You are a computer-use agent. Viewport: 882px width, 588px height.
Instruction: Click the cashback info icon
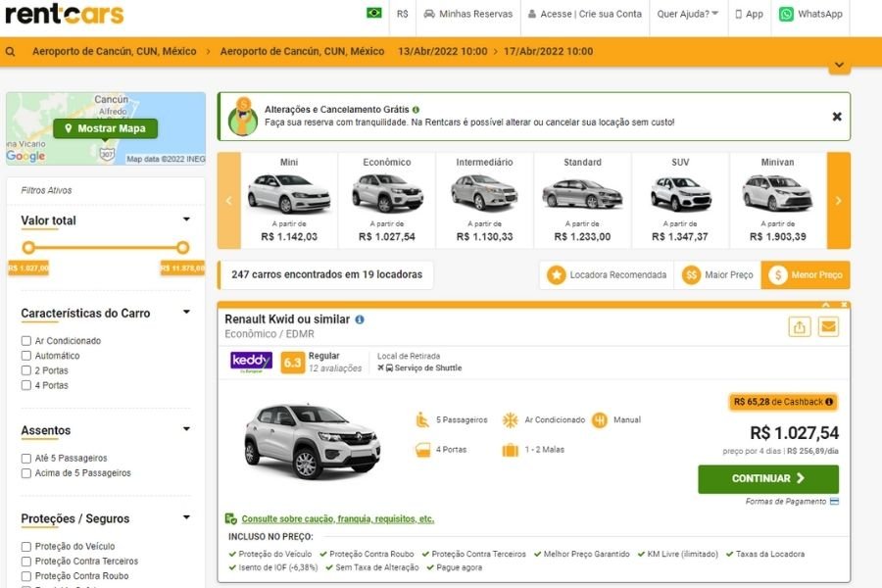pyautogui.click(x=829, y=402)
